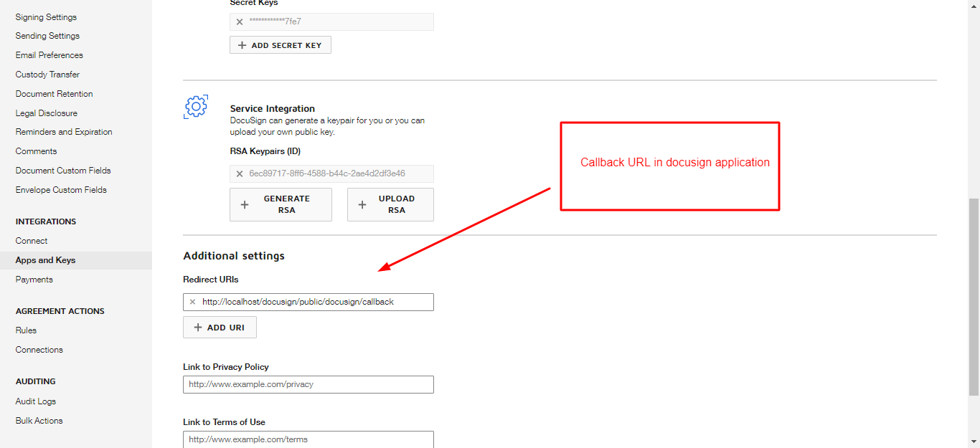Open Bulk Actions under Auditing

pos(39,421)
